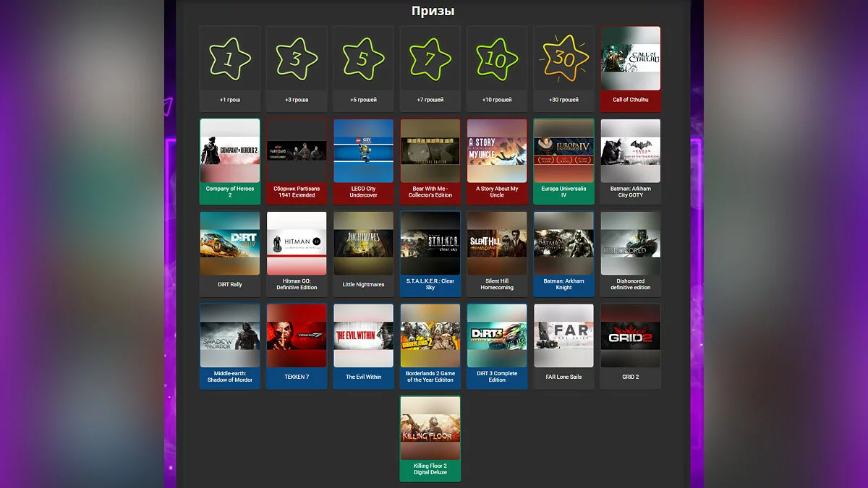Open the Shadow of Mordor cover

click(230, 335)
